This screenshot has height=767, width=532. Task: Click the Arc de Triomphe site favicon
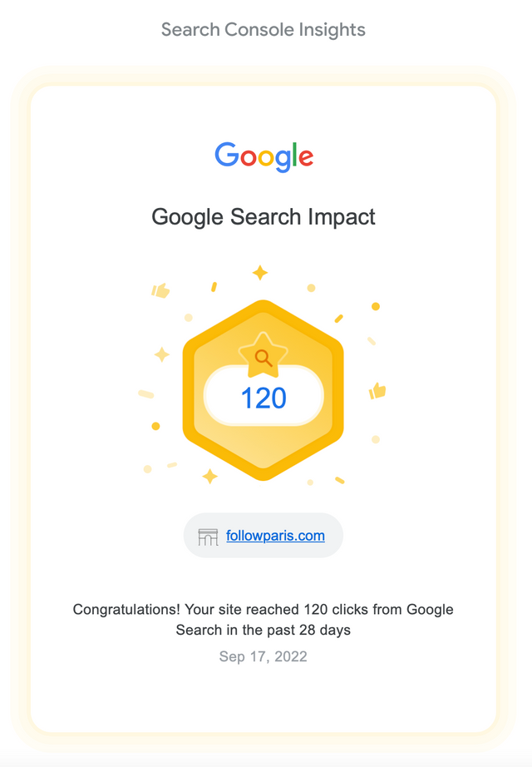click(208, 537)
